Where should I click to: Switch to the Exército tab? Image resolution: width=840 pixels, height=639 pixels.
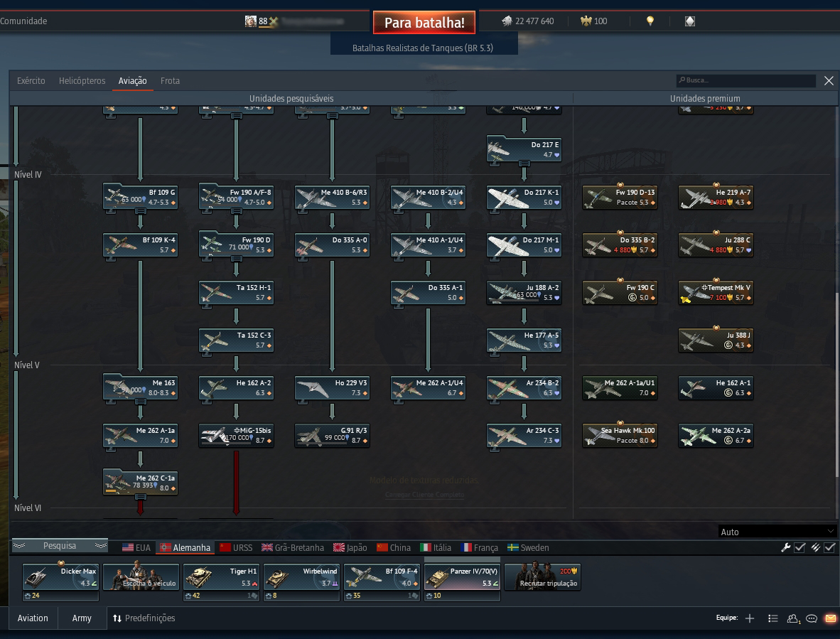(31, 81)
